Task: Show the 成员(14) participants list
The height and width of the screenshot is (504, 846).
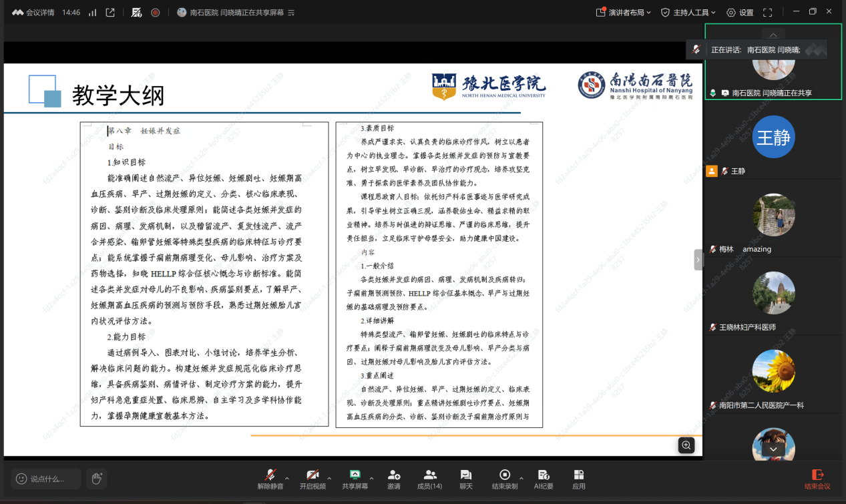Action: (429, 479)
